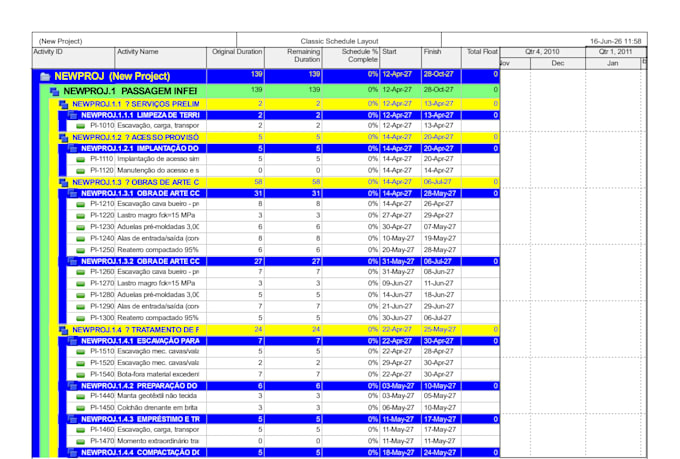Image resolution: width=680 pixels, height=459 pixels.
Task: Click the WBS icon for NEWPROJ.1.3.1 OBRA DE ARTE
Action: point(72,193)
